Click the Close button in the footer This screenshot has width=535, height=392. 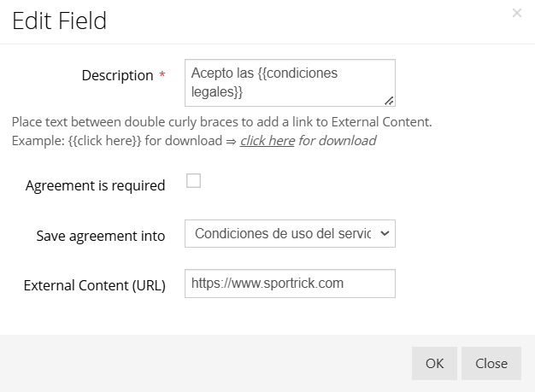[491, 363]
